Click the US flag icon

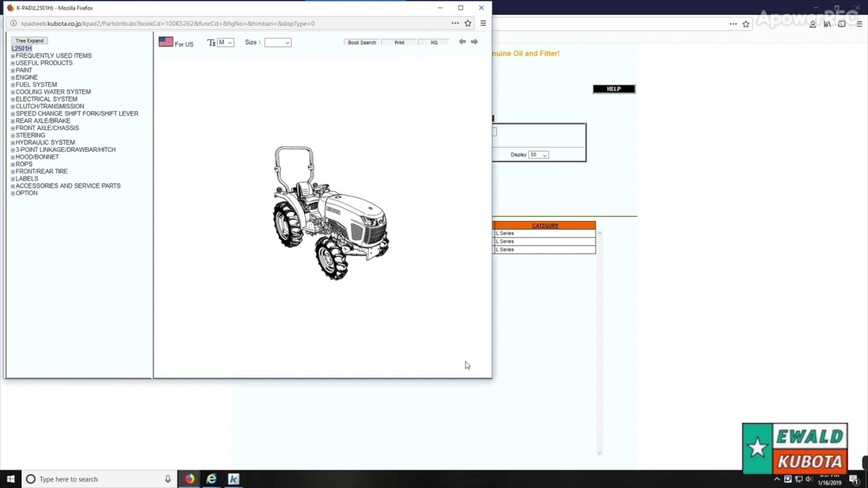click(x=165, y=42)
